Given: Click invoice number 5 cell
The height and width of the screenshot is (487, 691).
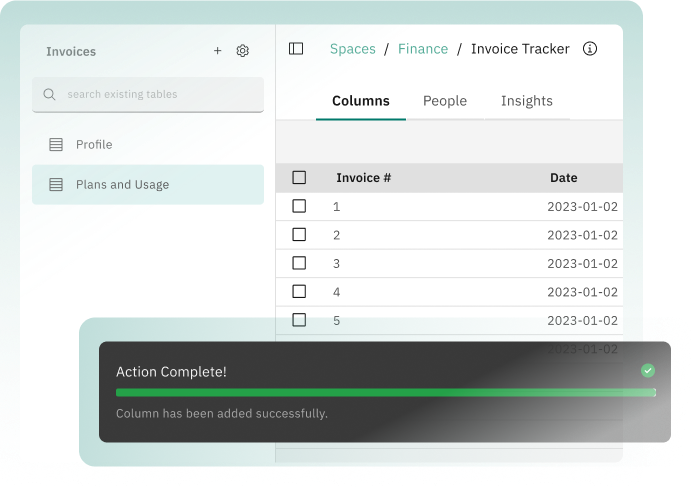Looking at the screenshot, I should point(336,320).
